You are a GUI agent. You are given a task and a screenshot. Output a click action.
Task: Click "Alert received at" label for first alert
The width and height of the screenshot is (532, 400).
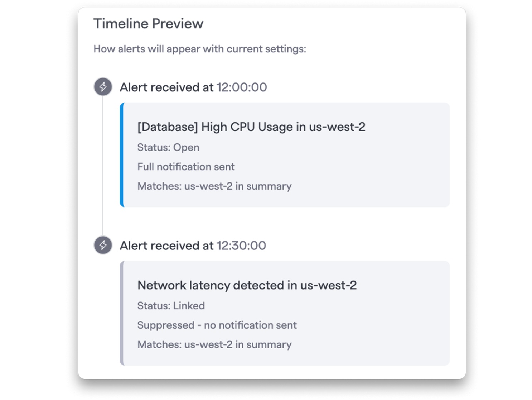(x=166, y=87)
